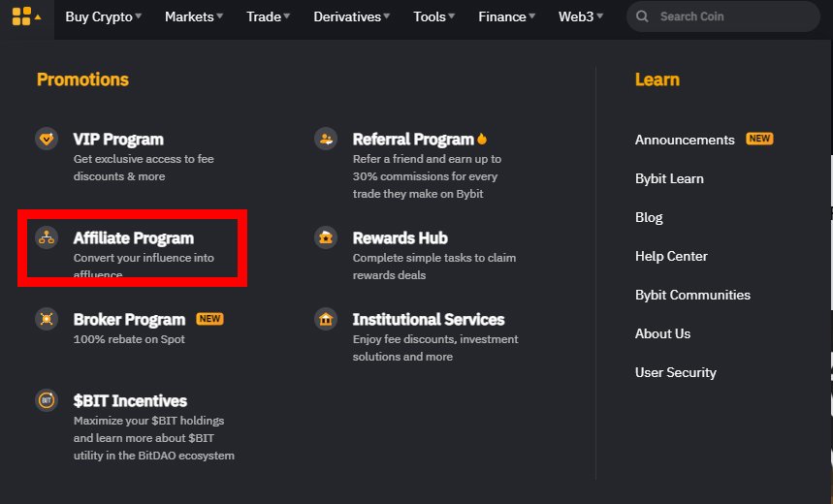Open the Bybit apps grid icon

21,16
